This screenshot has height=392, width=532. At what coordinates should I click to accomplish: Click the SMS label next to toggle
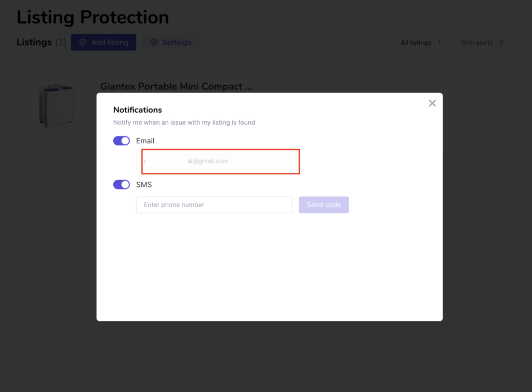click(x=144, y=184)
